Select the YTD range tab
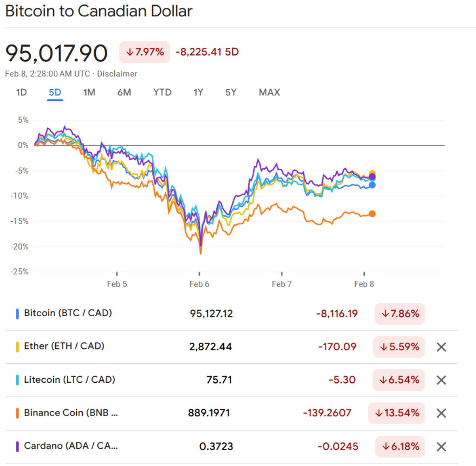Screen dimensions: 476x466 pyautogui.click(x=162, y=92)
